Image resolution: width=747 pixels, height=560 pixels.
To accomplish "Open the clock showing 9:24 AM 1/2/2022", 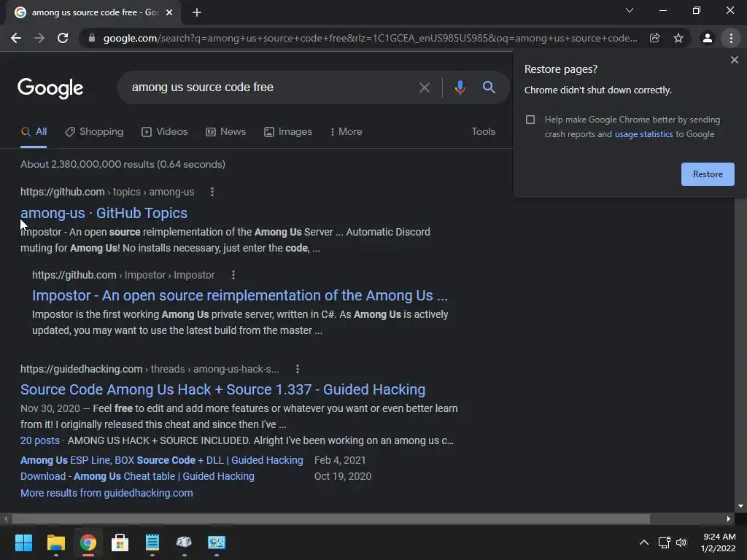I will click(x=719, y=542).
